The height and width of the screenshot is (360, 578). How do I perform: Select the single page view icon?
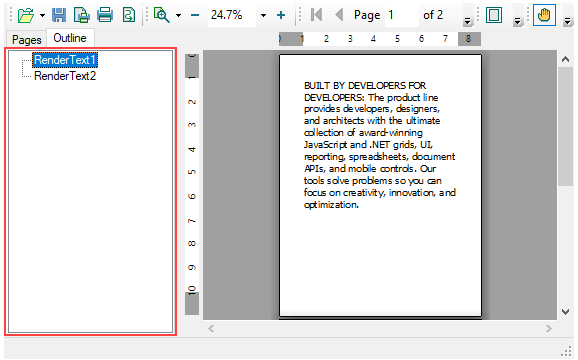494,15
